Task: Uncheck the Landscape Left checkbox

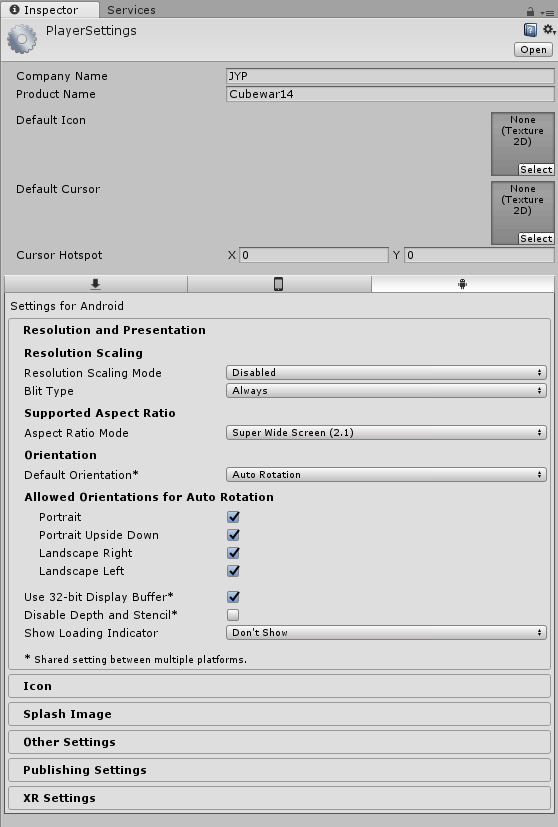Action: [233, 571]
